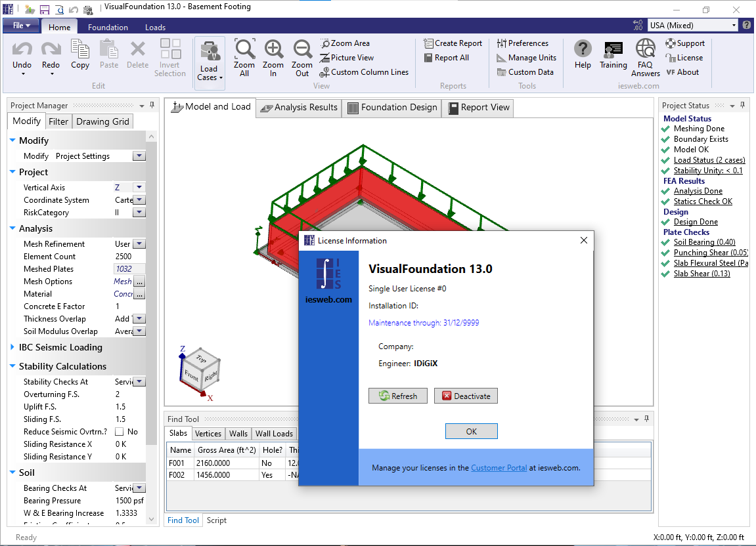
Task: Open Picture View
Action: [346, 58]
